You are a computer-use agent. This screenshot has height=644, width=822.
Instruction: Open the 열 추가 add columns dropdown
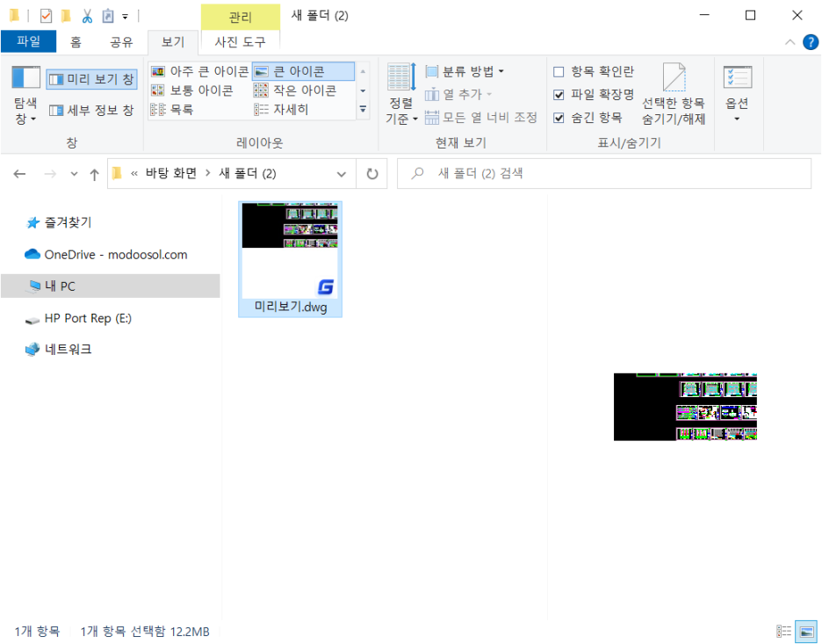pyautogui.click(x=458, y=94)
